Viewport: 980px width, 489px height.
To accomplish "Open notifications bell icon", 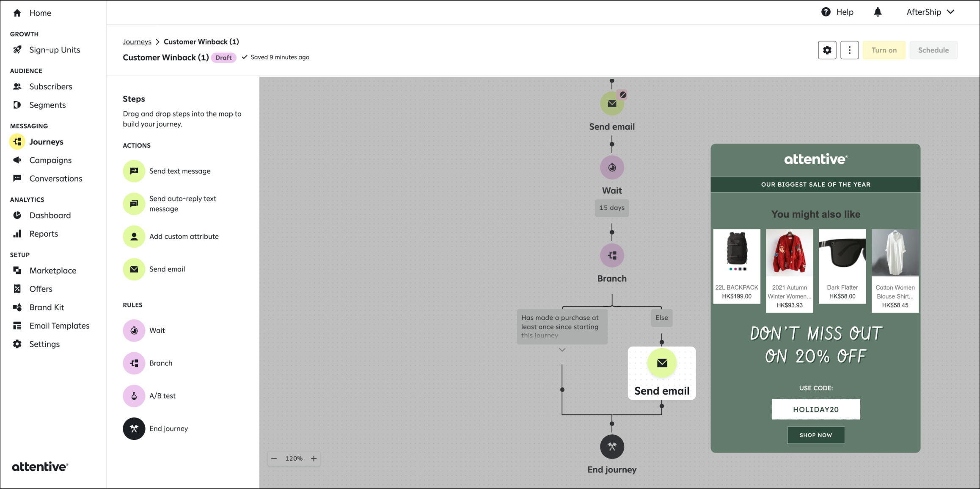I will pyautogui.click(x=878, y=12).
